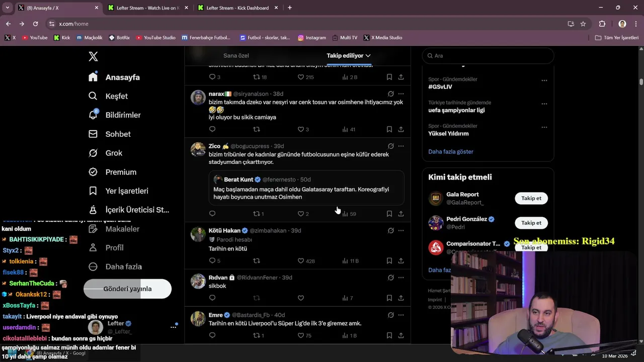The width and height of the screenshot is (644, 362).
Task: Bookmark Zico's post
Action: (x=389, y=214)
